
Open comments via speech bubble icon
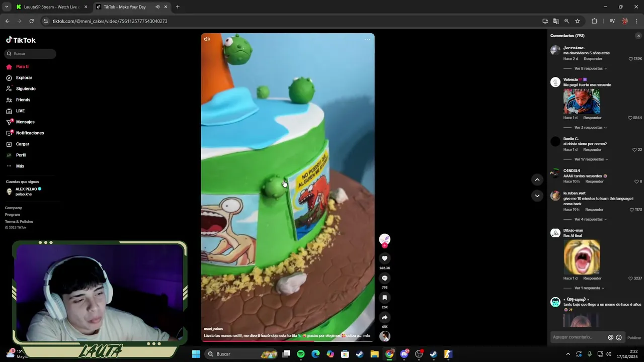[384, 278]
